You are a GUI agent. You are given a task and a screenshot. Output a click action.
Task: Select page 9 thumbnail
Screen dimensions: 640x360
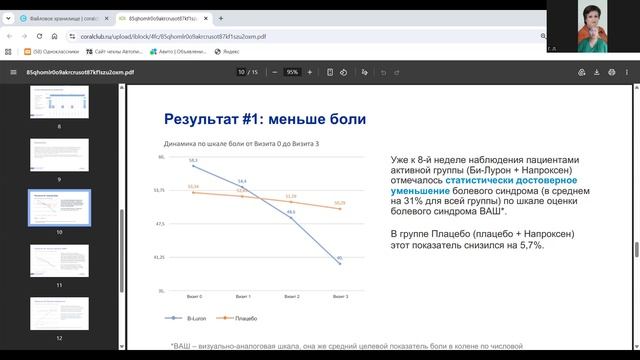pos(59,155)
